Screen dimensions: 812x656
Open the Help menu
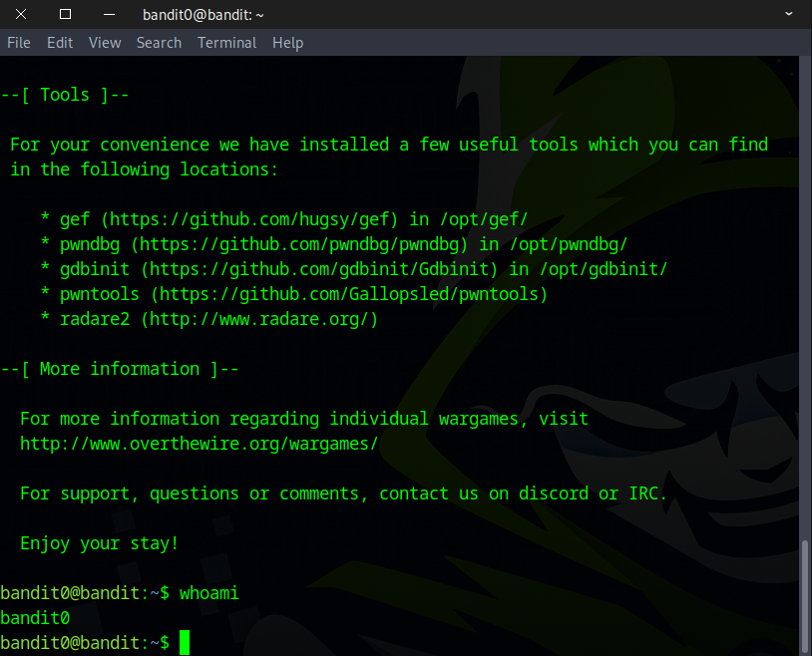pyautogui.click(x=287, y=43)
